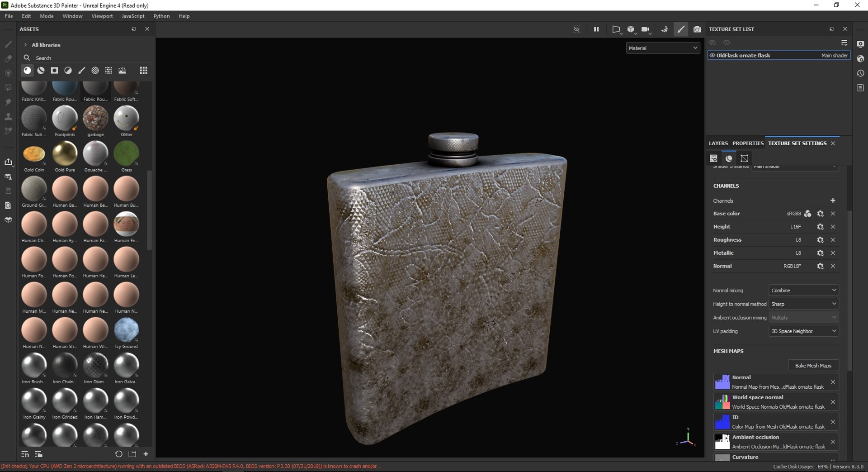Switch to the LAYERS tab
The height and width of the screenshot is (472, 868).
click(718, 143)
